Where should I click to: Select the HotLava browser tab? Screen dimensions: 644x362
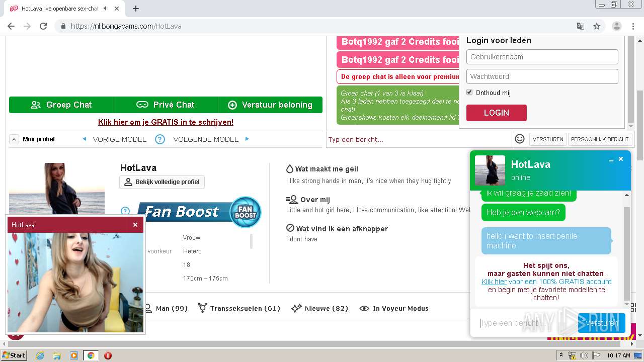(65, 9)
